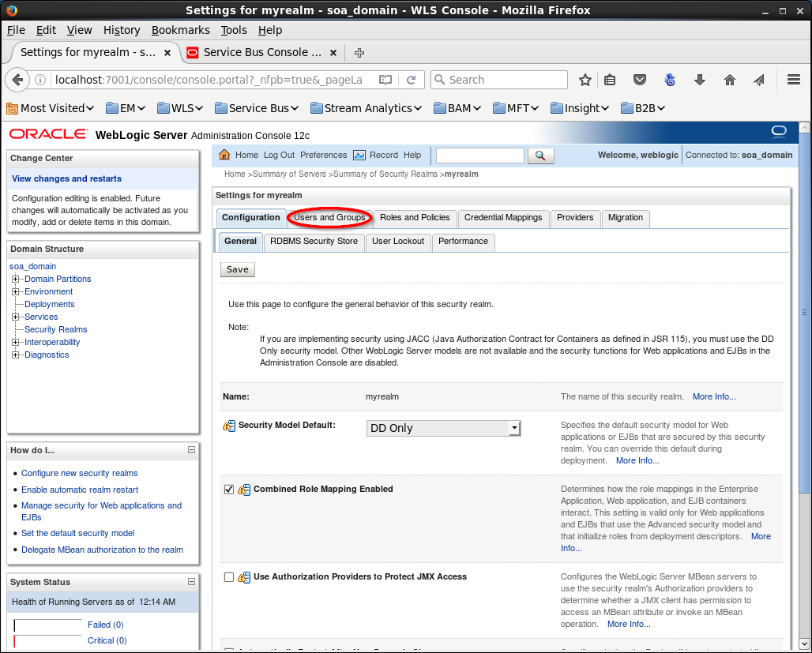Open the Security Model Default dropdown
The height and width of the screenshot is (653, 812).
pos(444,428)
